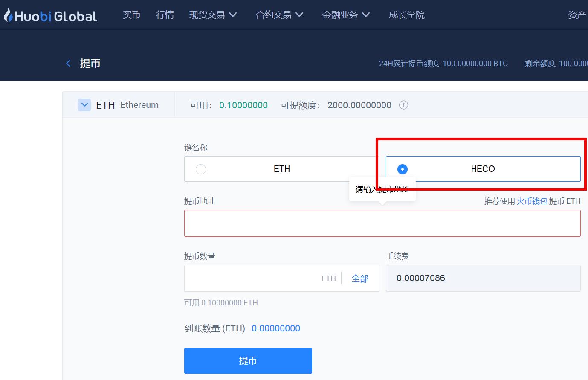The height and width of the screenshot is (380, 588).
Task: Click the Huobi Global flame logo
Action: (9, 15)
